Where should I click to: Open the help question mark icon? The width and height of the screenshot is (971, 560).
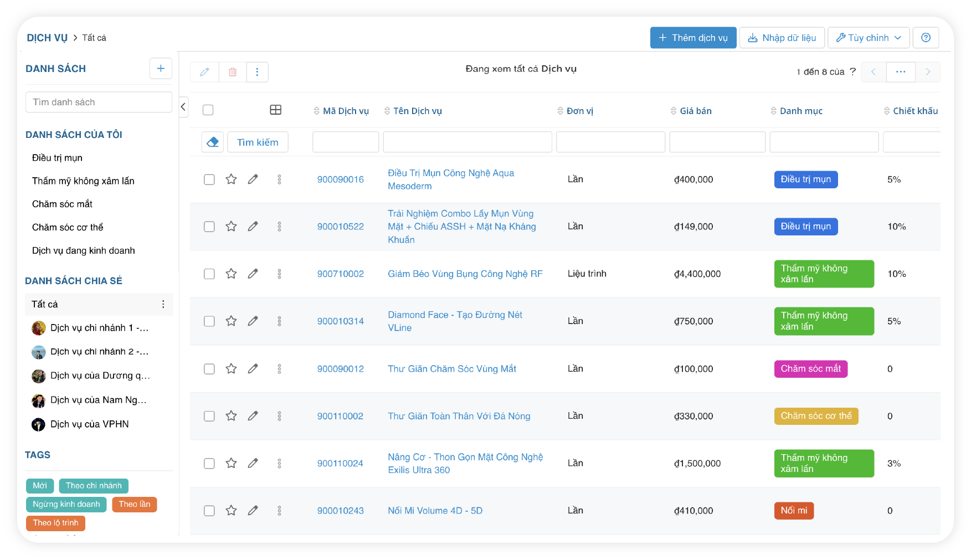[926, 38]
